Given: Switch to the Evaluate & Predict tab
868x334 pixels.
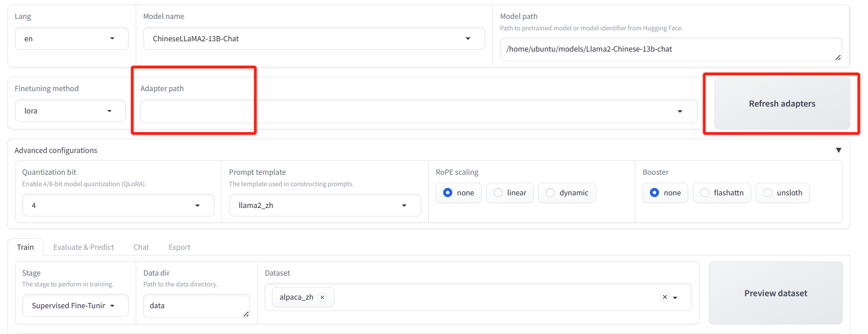Looking at the screenshot, I should (84, 247).
